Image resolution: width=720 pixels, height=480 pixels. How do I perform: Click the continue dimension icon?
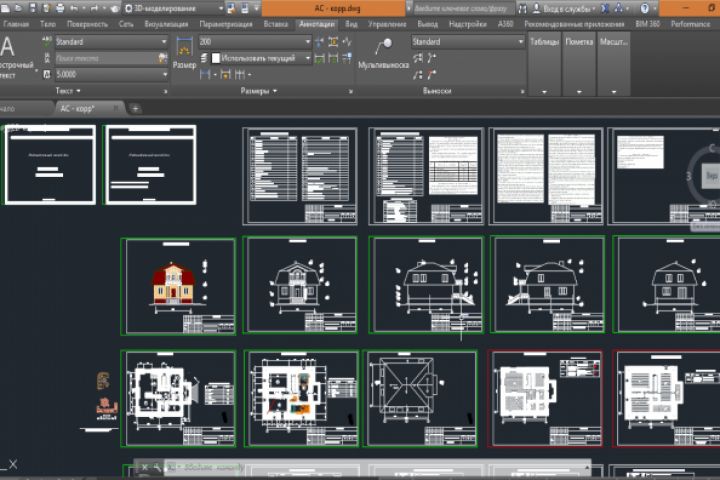[240, 74]
